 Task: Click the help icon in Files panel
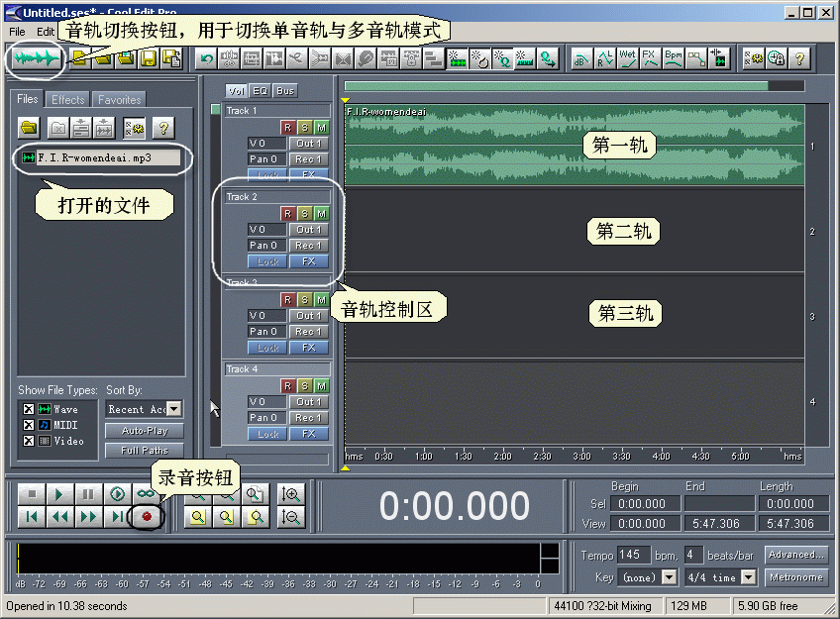[163, 128]
